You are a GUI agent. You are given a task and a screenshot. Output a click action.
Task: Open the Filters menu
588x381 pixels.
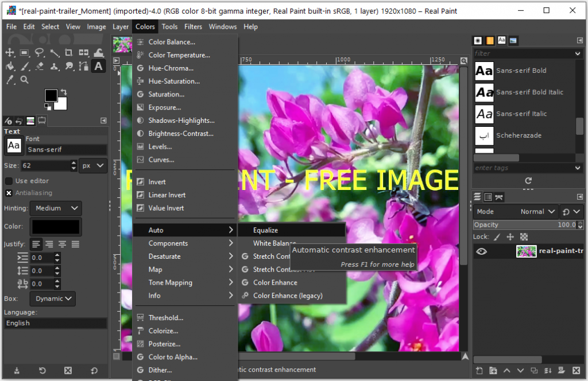[193, 26]
